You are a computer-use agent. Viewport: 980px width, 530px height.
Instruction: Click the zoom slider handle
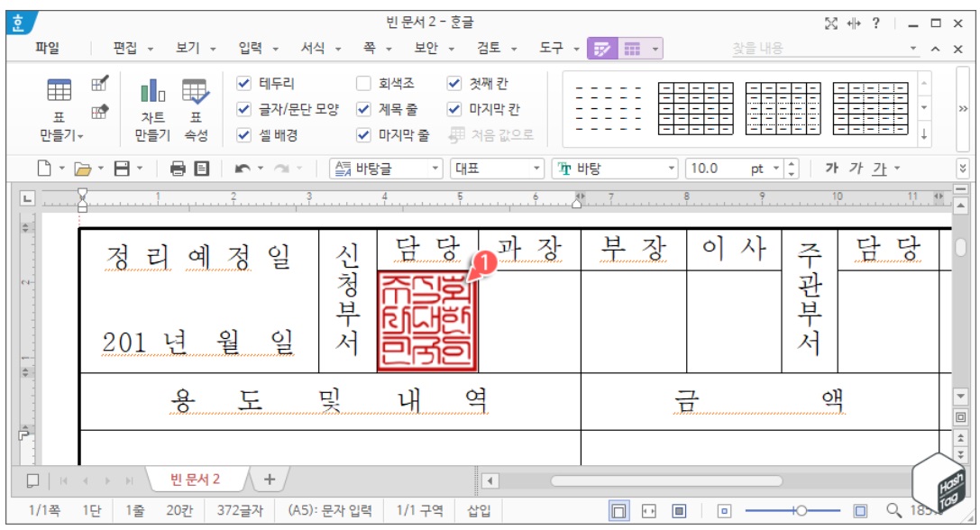coord(801,511)
